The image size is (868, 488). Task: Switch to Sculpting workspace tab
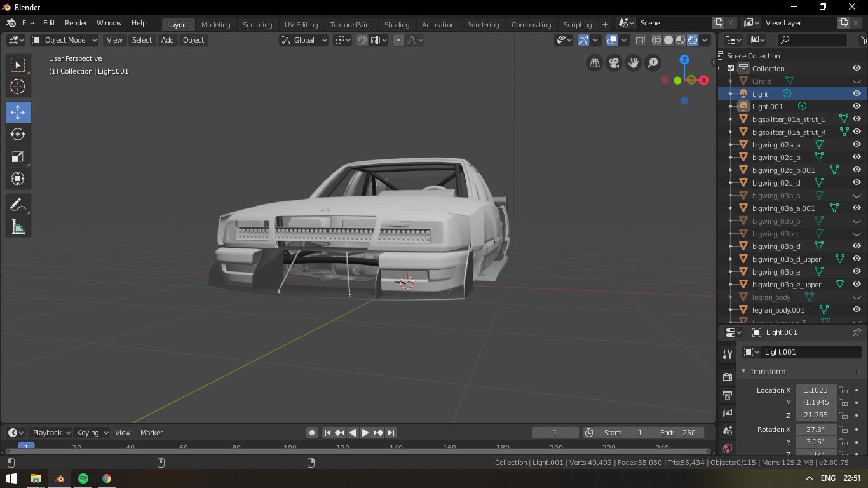(257, 25)
